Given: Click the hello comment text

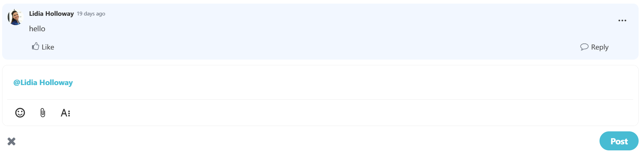Looking at the screenshot, I should [x=37, y=29].
